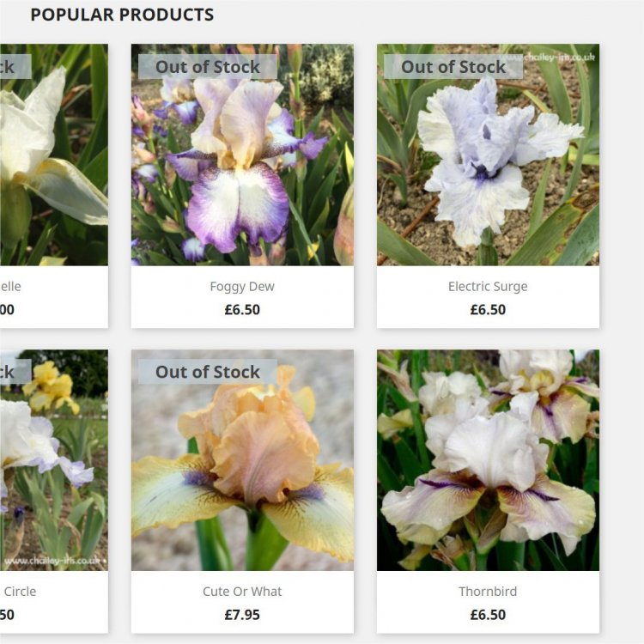
Task: Click Out of Stock badge on Electric Surge
Action: point(453,66)
